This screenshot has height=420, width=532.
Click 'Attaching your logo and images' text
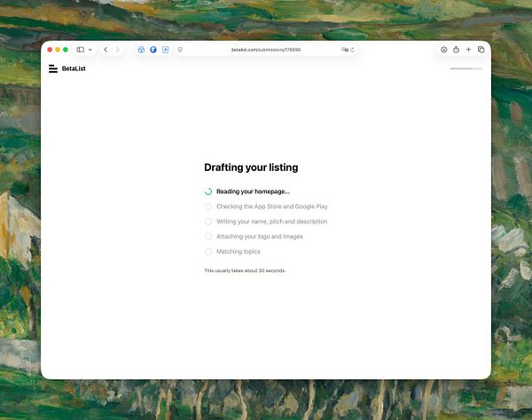coord(260,237)
